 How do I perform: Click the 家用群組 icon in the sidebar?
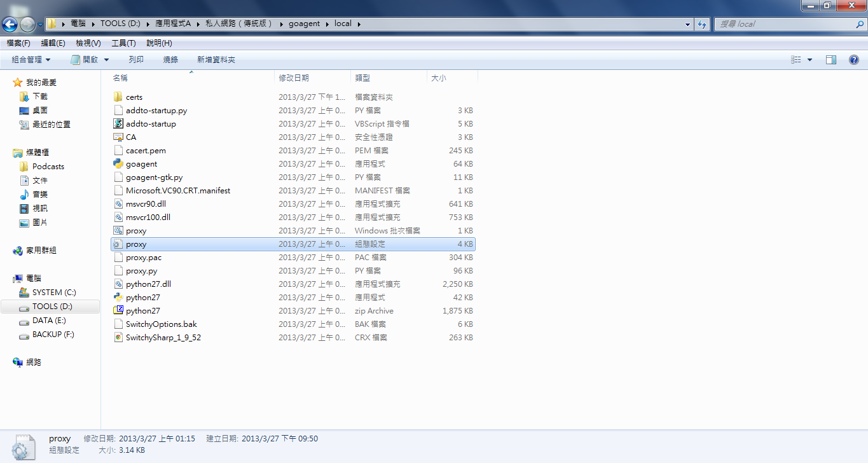coord(18,251)
